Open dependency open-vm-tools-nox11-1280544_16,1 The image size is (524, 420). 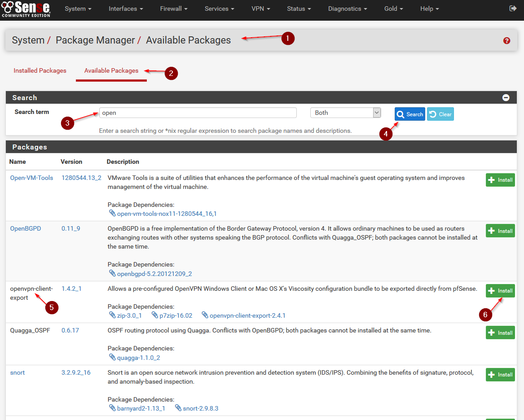[167, 214]
